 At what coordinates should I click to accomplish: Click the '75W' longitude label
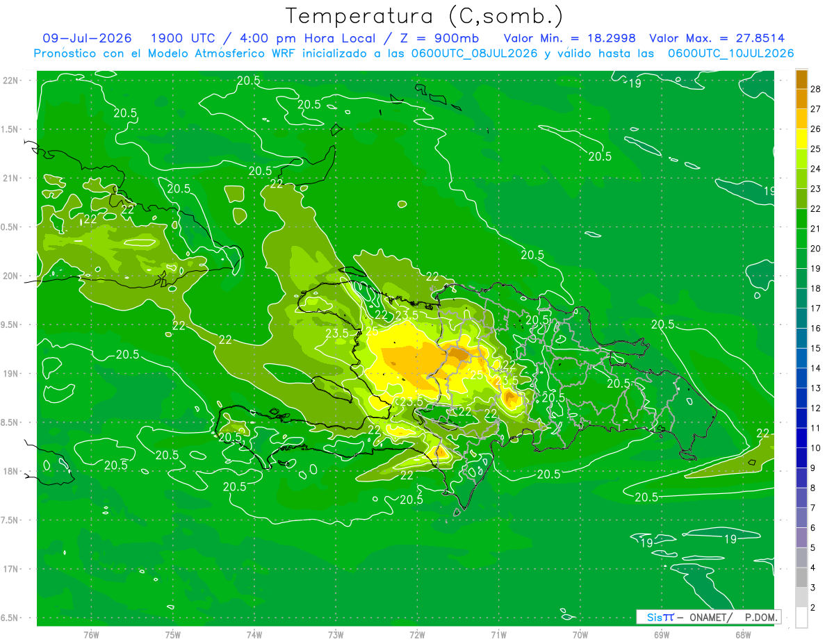(173, 635)
